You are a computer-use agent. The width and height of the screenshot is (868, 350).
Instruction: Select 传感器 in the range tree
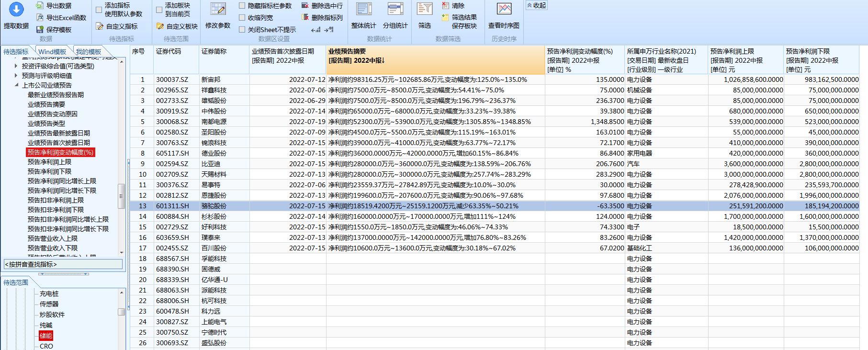tap(49, 304)
